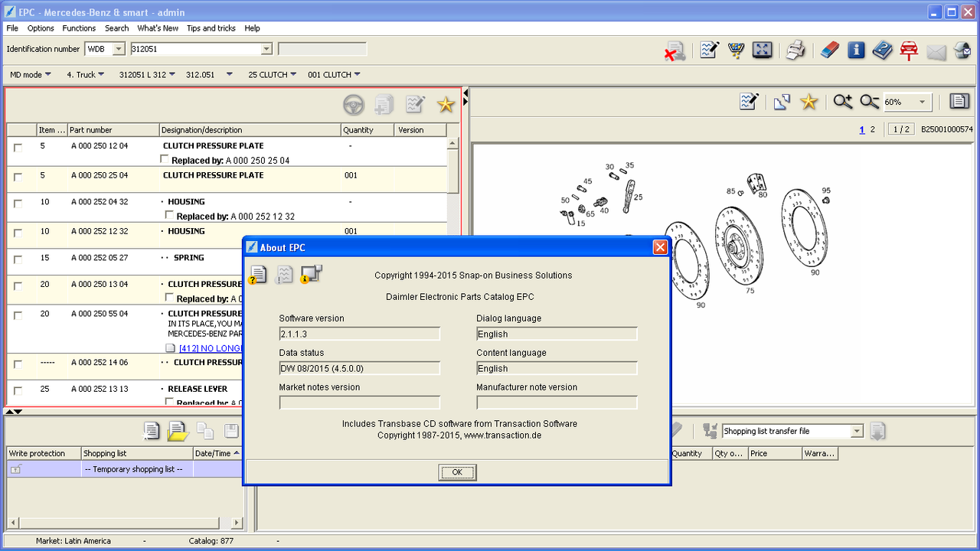Click the red car on lift icon
Viewport: 980px width, 551px height.
point(909,51)
